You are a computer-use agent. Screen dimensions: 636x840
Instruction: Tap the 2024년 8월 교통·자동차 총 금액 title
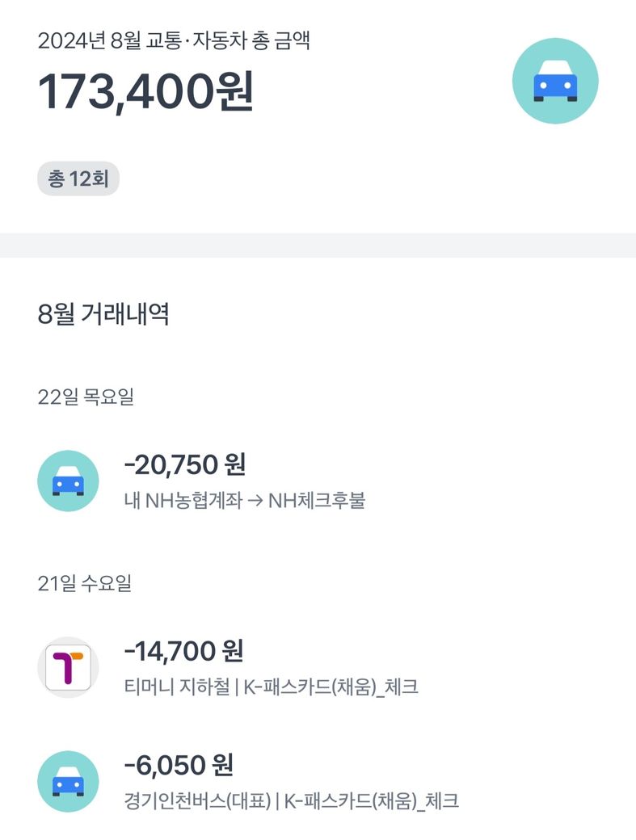[174, 41]
